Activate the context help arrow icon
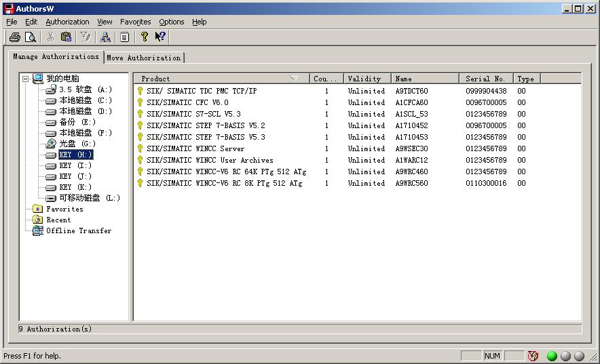 pyautogui.click(x=160, y=37)
